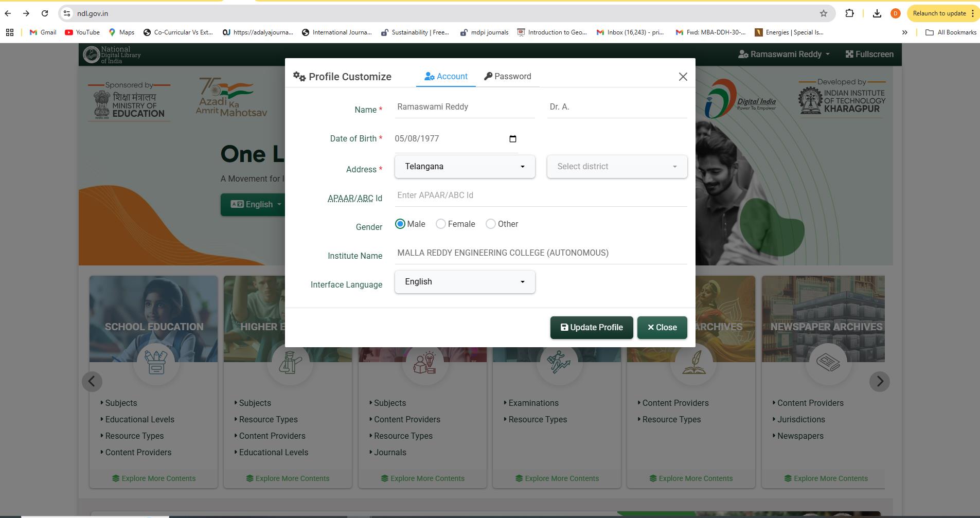Select the Other gender option
This screenshot has height=518, width=980.
pos(491,224)
